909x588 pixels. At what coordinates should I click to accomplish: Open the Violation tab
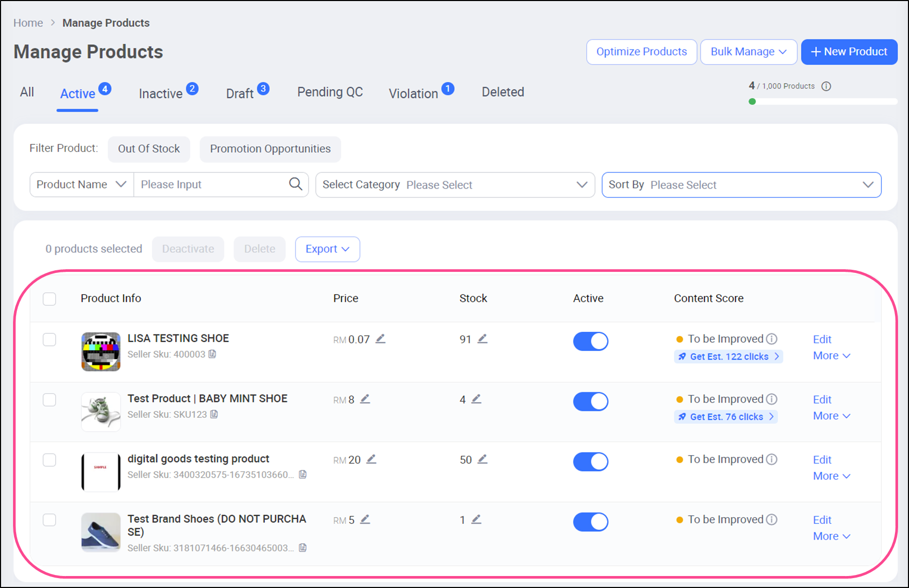tap(413, 94)
